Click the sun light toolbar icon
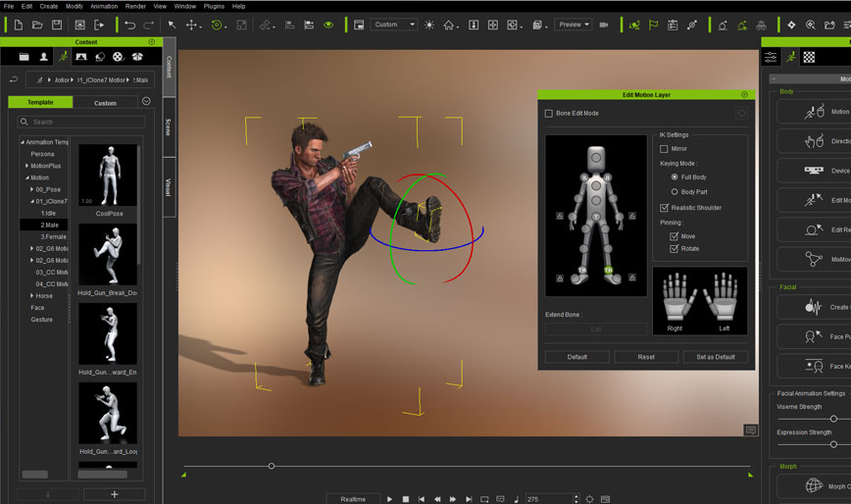This screenshot has height=504, width=851. click(429, 25)
